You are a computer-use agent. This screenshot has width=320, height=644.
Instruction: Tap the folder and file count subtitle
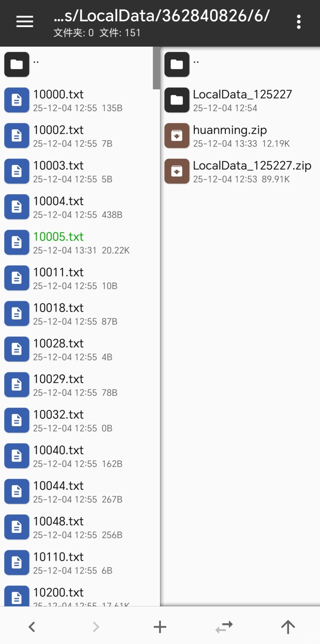pos(97,33)
